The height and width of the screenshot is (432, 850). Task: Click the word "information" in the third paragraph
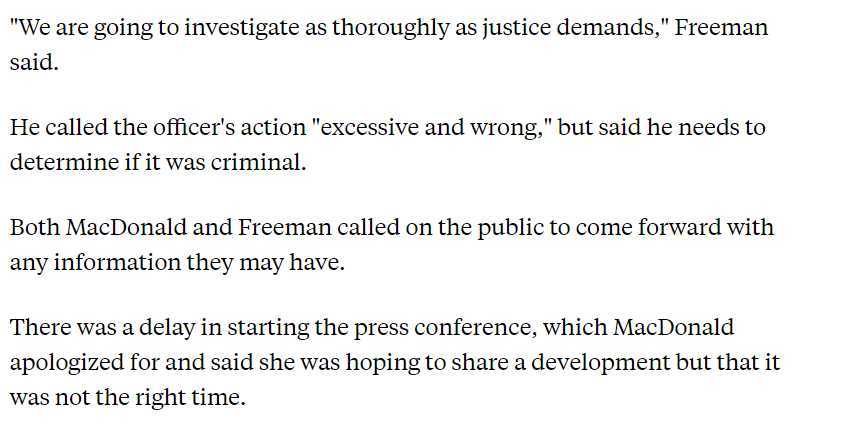pos(112,262)
